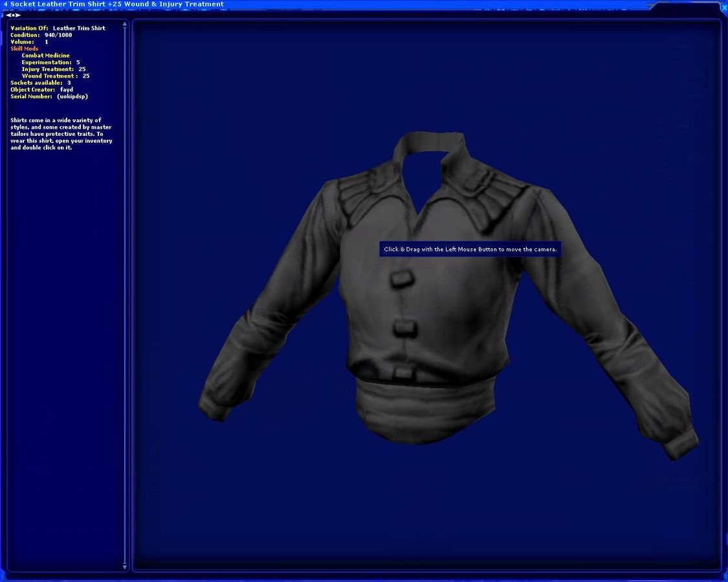Click the 'Serial Number' line

[x=49, y=96]
